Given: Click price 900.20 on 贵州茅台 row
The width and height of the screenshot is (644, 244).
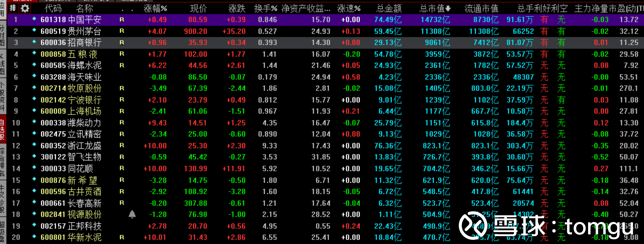Looking at the screenshot, I should coord(196,31).
